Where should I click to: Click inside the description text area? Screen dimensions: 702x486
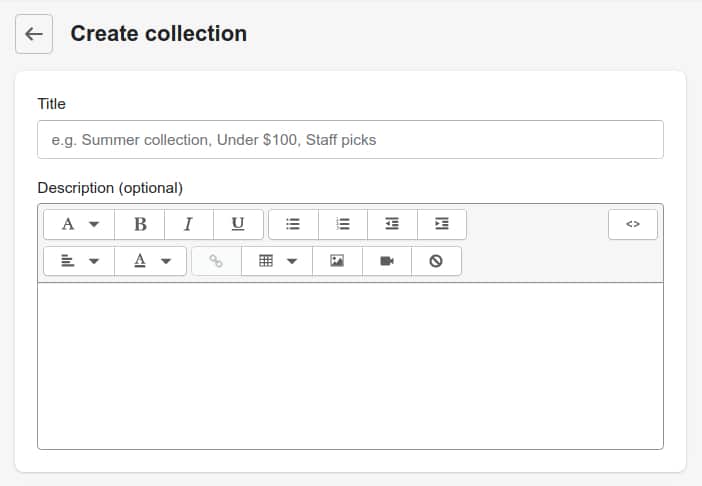pyautogui.click(x=351, y=366)
